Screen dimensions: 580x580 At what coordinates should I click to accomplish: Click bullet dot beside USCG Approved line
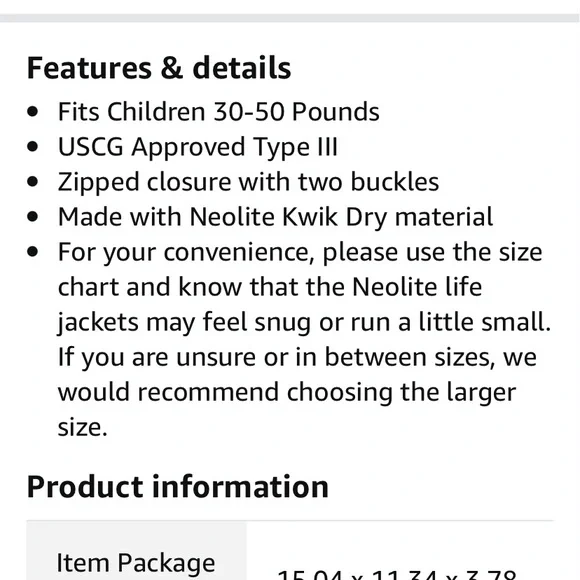[x=33, y=146]
